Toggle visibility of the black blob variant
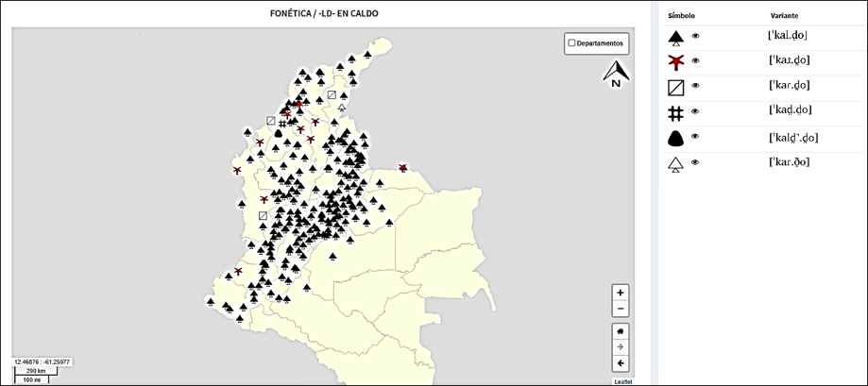 [x=696, y=138]
